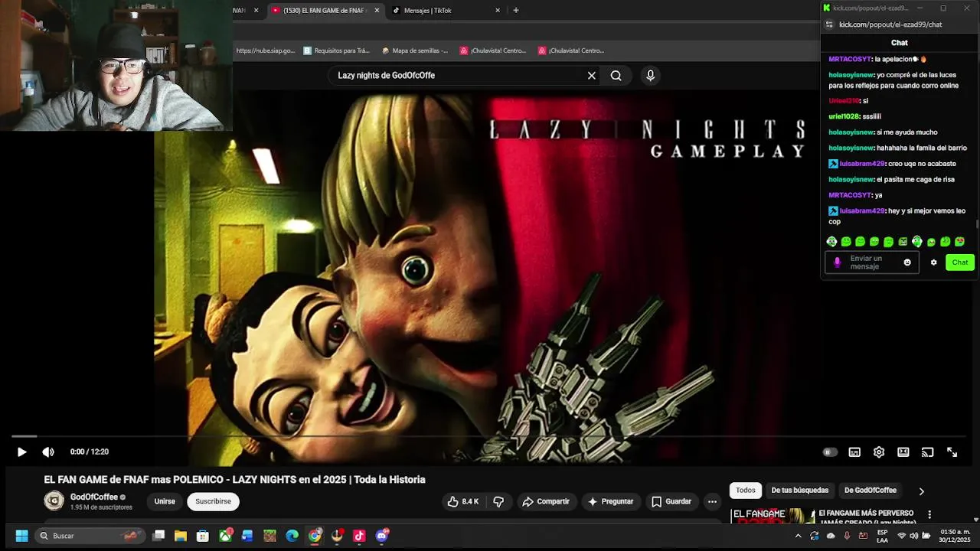The width and height of the screenshot is (980, 551).
Task: Click purple microphone in Kick chat box
Action: click(837, 262)
